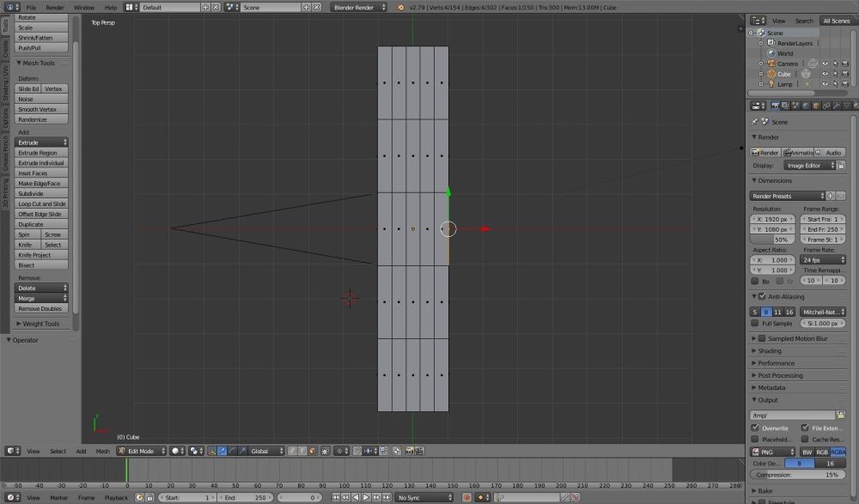Jump to the last frame
Screen dimensions: 859x504
387,497
